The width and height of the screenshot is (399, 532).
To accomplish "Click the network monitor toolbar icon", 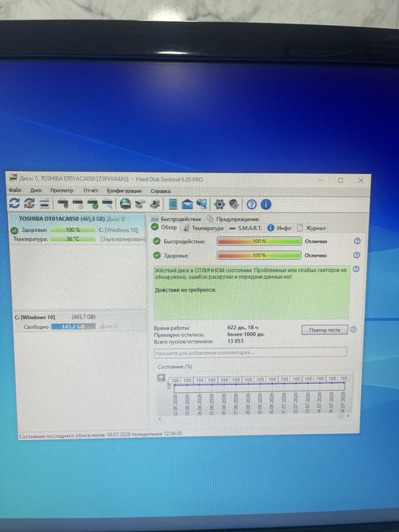I will tap(202, 204).
